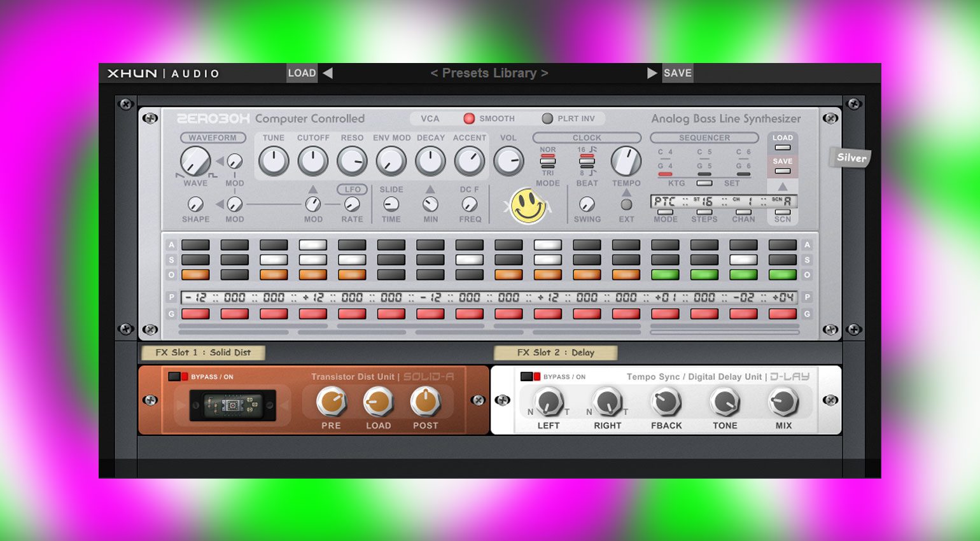Viewport: 980px width, 541px height.
Task: Click the Presets Library title display
Action: [x=489, y=73]
